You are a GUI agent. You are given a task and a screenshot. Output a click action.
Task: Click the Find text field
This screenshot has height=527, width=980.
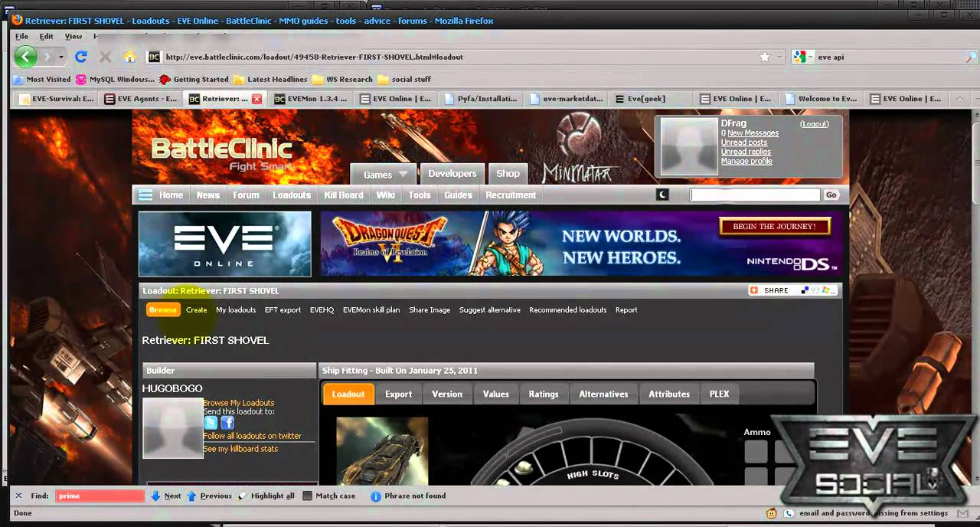(x=100, y=496)
